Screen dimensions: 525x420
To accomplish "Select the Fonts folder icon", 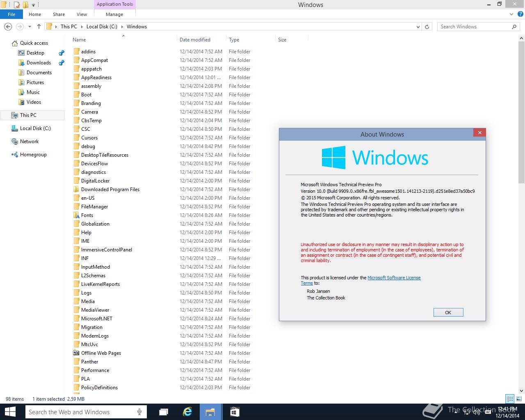I will (x=76, y=215).
